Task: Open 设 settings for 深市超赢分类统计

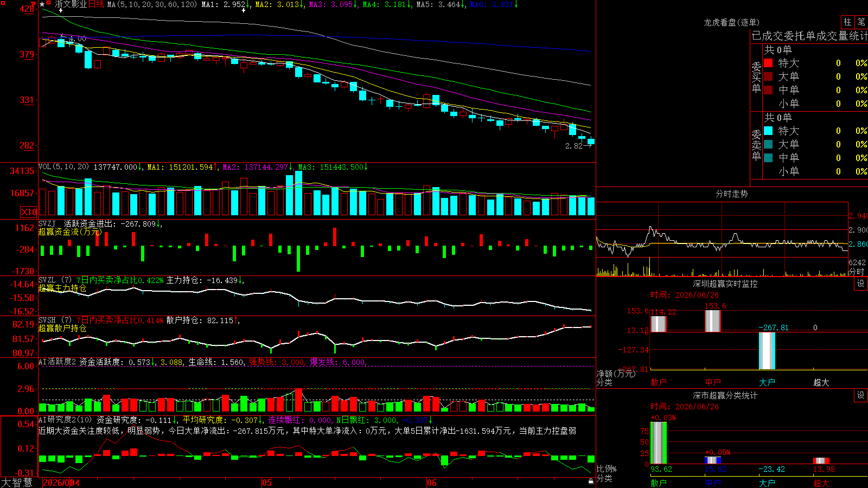Action: [x=861, y=395]
